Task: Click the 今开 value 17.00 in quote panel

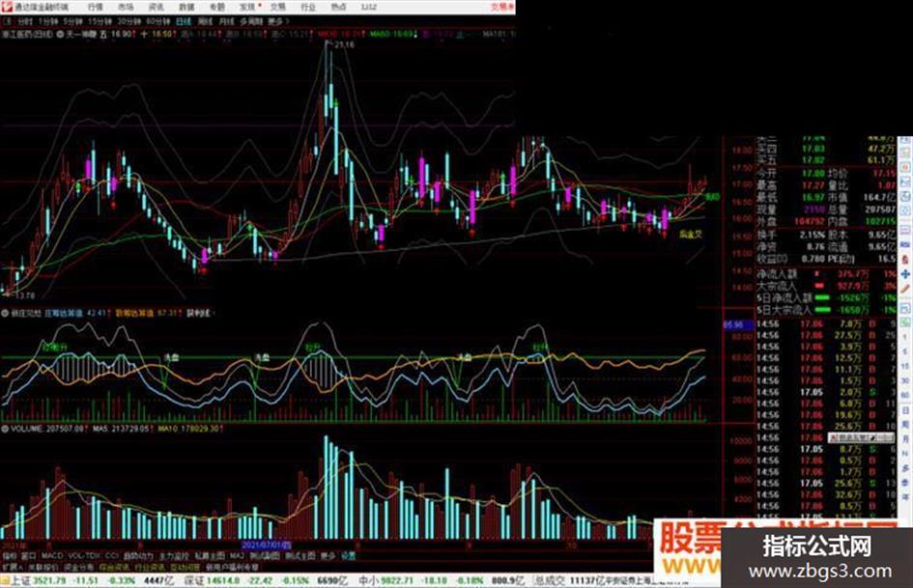Action: 813,174
